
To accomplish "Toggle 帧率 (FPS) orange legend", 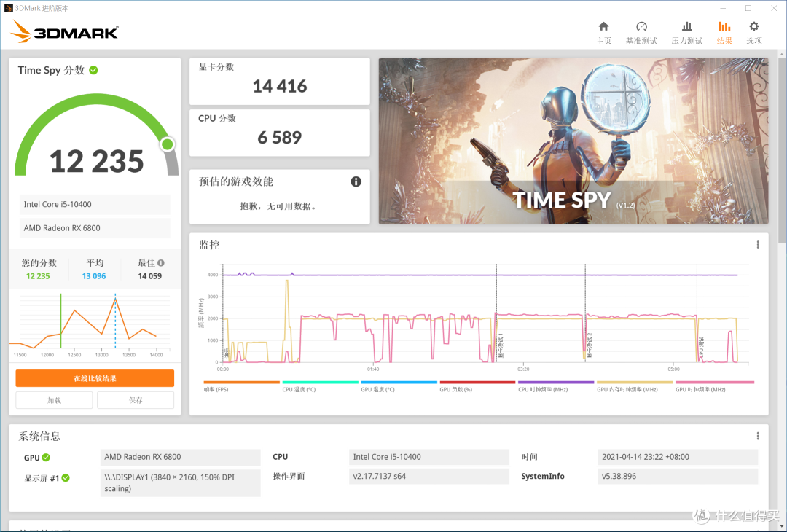I will point(241,386).
